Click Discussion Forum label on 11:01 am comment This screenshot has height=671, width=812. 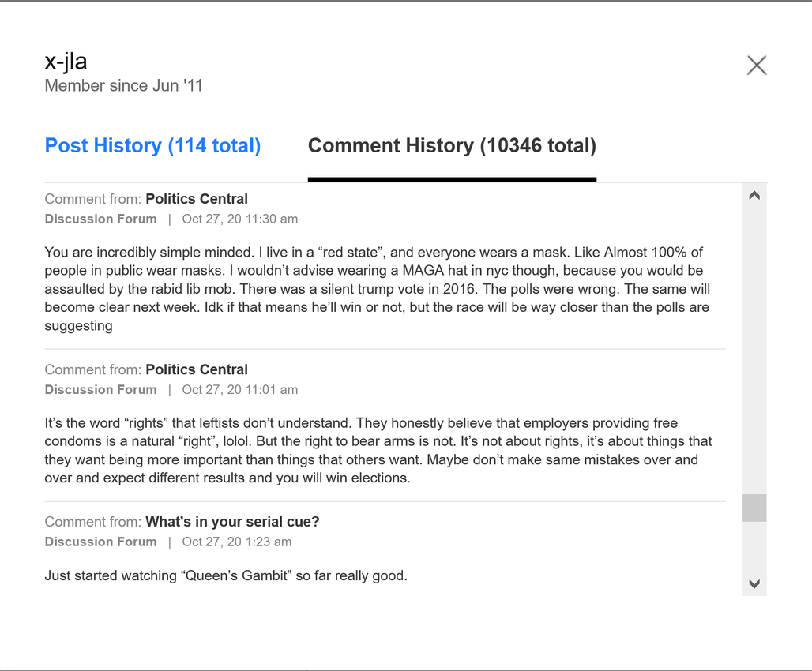100,390
